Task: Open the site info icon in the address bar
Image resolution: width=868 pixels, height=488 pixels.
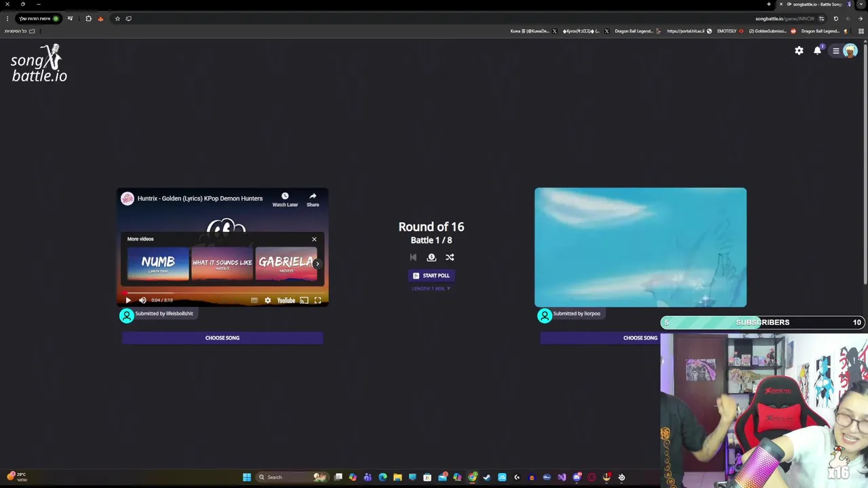Action: pyautogui.click(x=821, y=19)
